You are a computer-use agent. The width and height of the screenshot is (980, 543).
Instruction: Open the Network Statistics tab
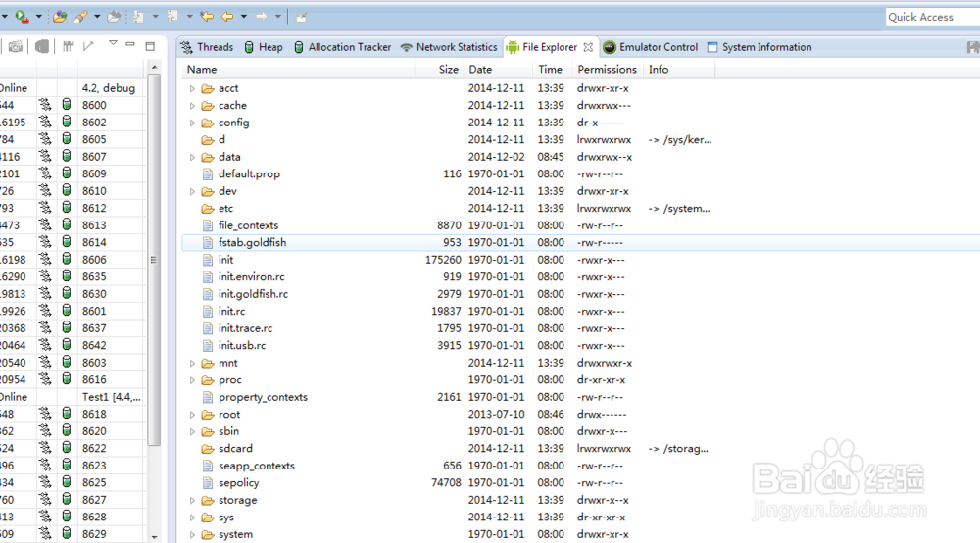(449, 47)
